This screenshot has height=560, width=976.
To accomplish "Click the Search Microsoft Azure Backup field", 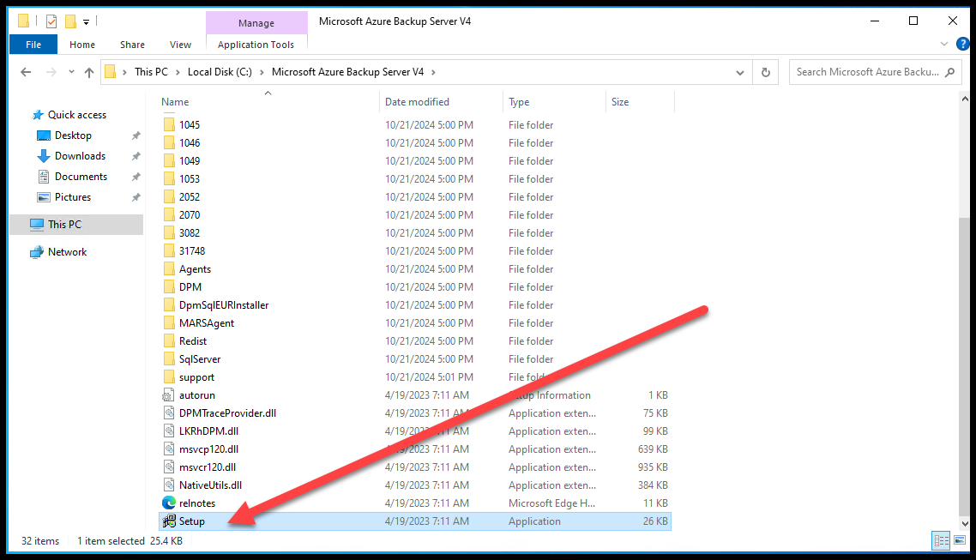I will 866,72.
